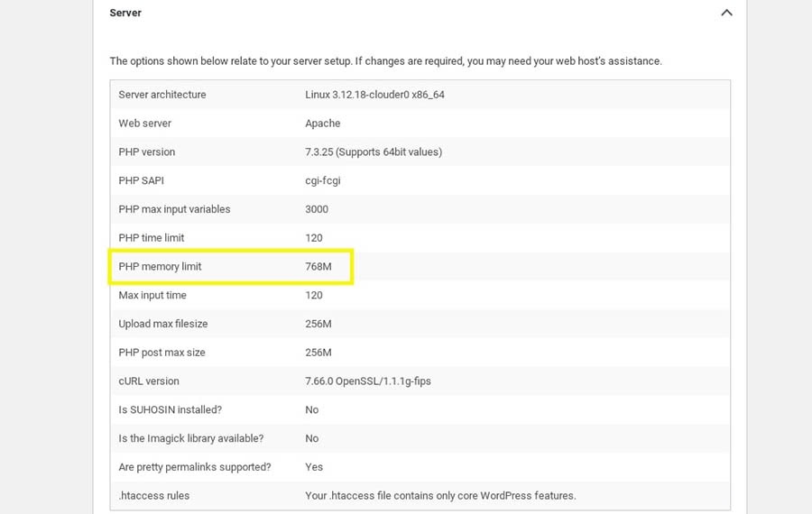Click the Upload max filesize label
Image resolution: width=812 pixels, height=514 pixels.
(x=163, y=324)
